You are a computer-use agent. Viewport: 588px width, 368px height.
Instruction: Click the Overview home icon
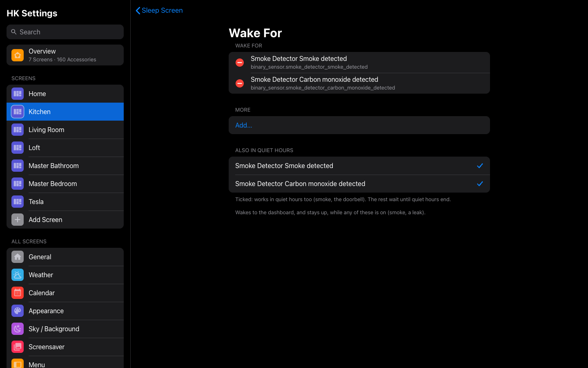(x=18, y=55)
